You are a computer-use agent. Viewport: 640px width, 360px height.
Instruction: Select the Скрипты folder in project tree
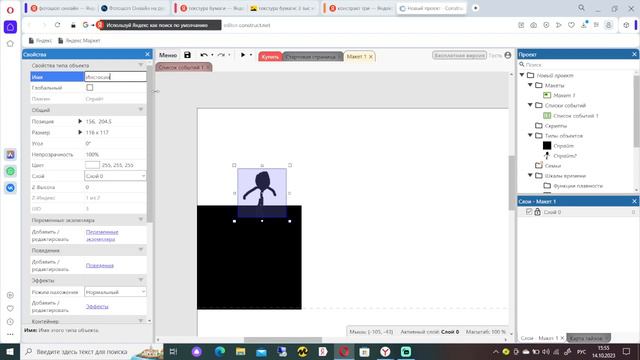pos(555,125)
